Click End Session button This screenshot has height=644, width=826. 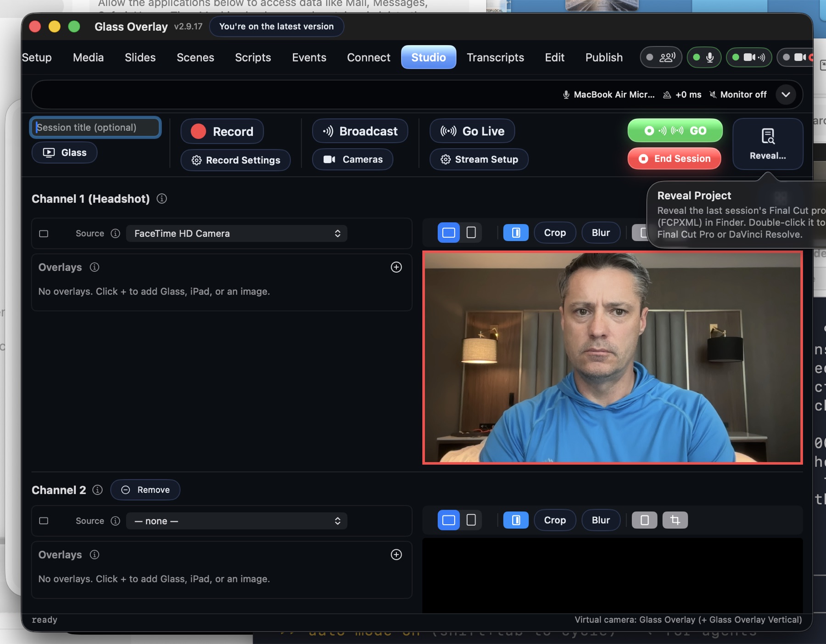pos(675,159)
